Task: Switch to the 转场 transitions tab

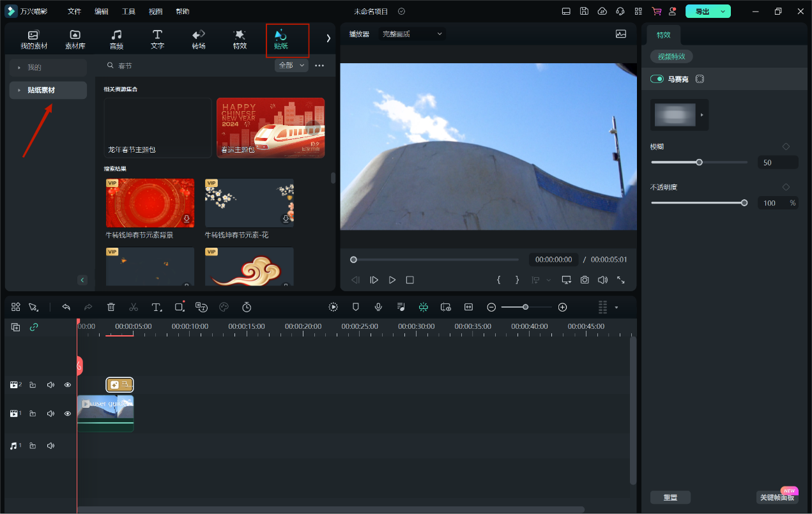Action: tap(199, 39)
